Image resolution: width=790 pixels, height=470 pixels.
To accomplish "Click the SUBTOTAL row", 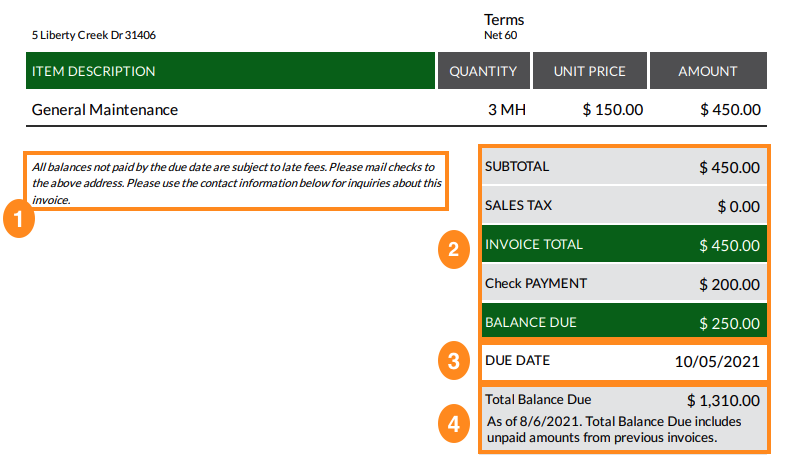I will point(624,167).
